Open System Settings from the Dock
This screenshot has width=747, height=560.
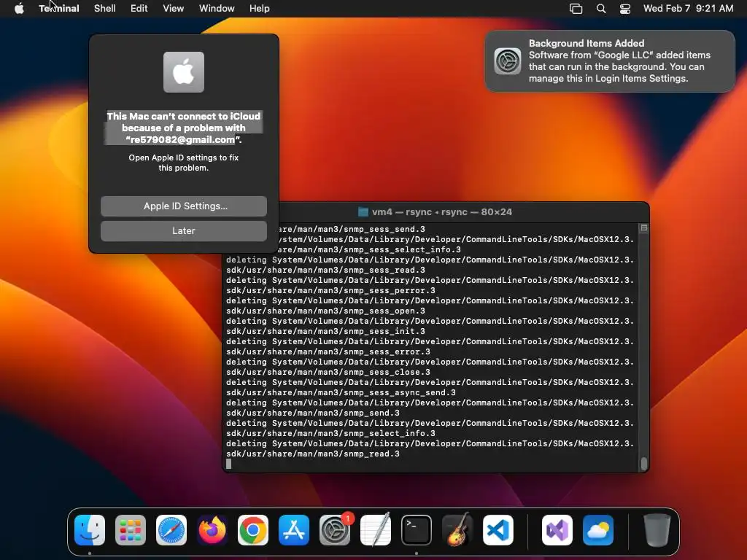(x=335, y=530)
